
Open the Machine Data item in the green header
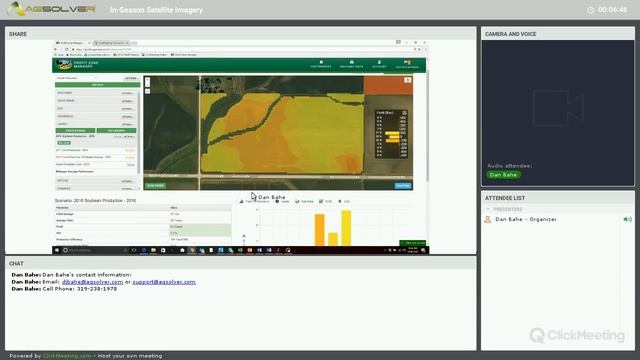click(351, 64)
